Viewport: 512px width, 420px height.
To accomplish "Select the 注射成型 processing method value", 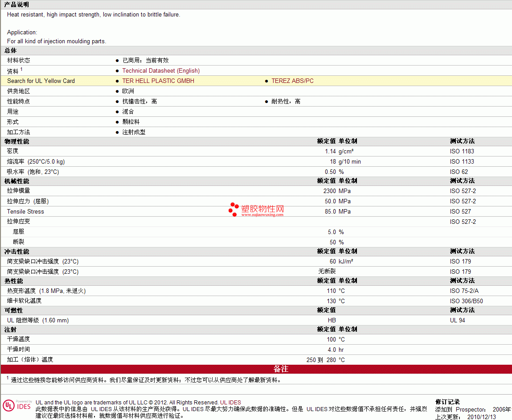I will pos(134,132).
